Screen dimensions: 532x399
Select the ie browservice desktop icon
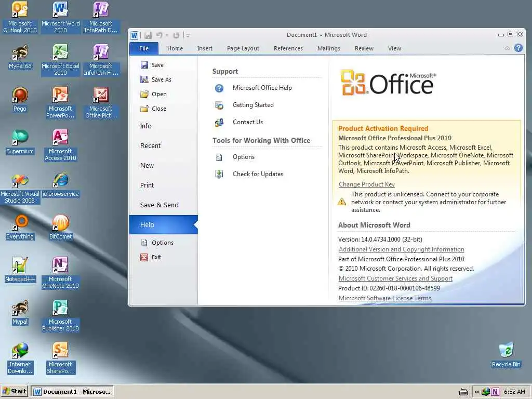click(x=60, y=185)
